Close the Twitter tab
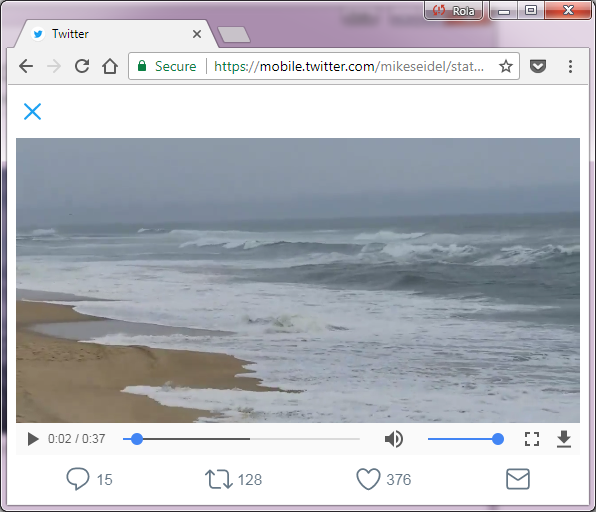 (x=197, y=34)
